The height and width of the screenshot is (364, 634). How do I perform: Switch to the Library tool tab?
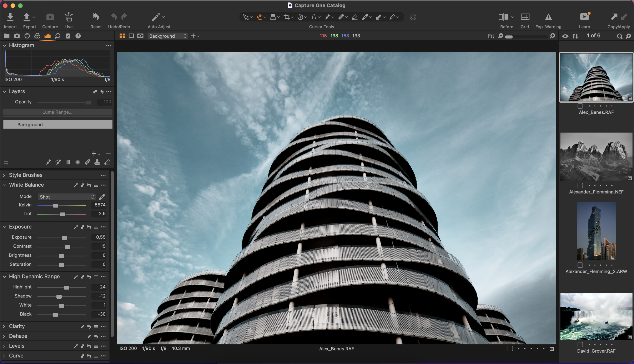click(x=7, y=36)
